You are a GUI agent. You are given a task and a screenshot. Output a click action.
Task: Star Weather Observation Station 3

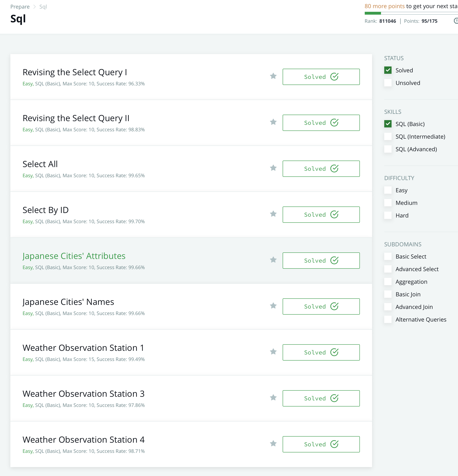coord(273,398)
